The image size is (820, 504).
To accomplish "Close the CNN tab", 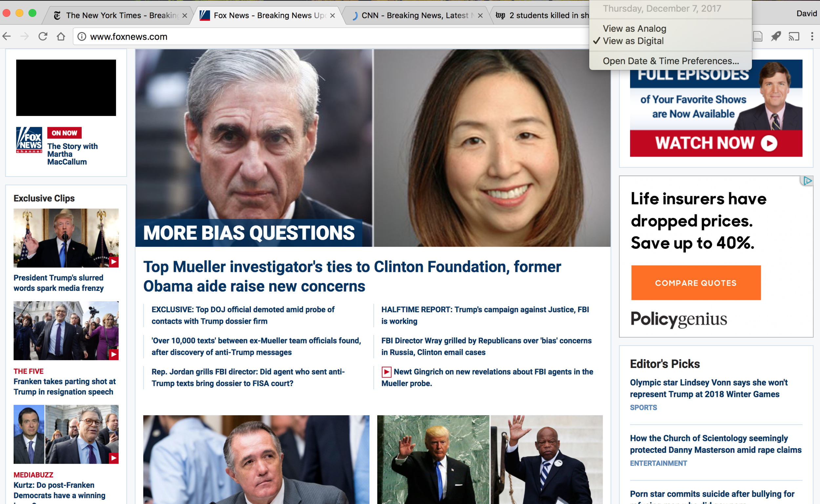I will coord(480,16).
